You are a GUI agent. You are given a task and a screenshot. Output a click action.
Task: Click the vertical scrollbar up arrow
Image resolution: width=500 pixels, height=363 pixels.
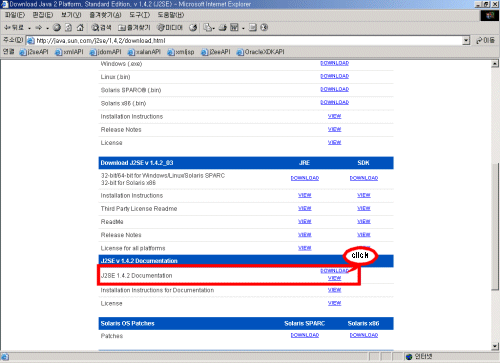[x=495, y=64]
